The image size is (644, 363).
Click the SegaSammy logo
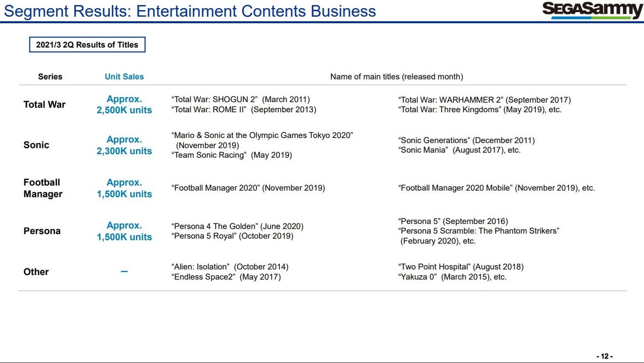coord(592,10)
